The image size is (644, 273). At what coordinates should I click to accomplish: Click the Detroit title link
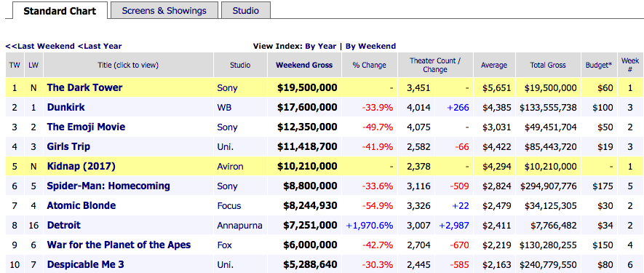[63, 225]
